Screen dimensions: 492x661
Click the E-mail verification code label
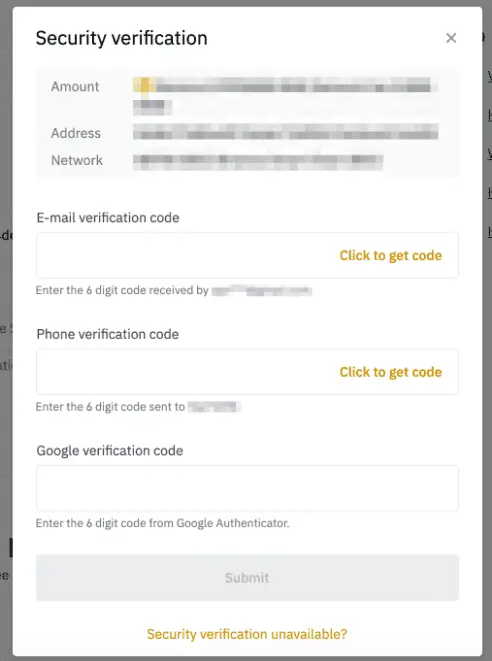(108, 218)
